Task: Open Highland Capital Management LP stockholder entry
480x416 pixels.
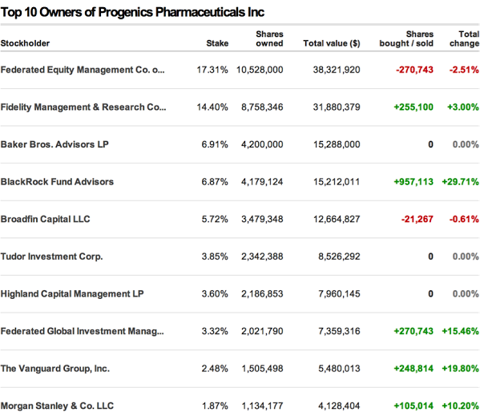Action: (72, 294)
